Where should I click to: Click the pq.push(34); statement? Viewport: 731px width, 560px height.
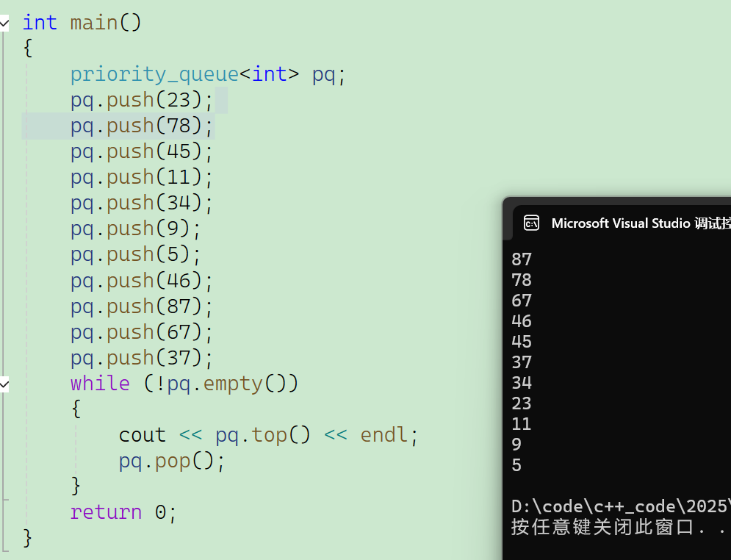(142, 204)
